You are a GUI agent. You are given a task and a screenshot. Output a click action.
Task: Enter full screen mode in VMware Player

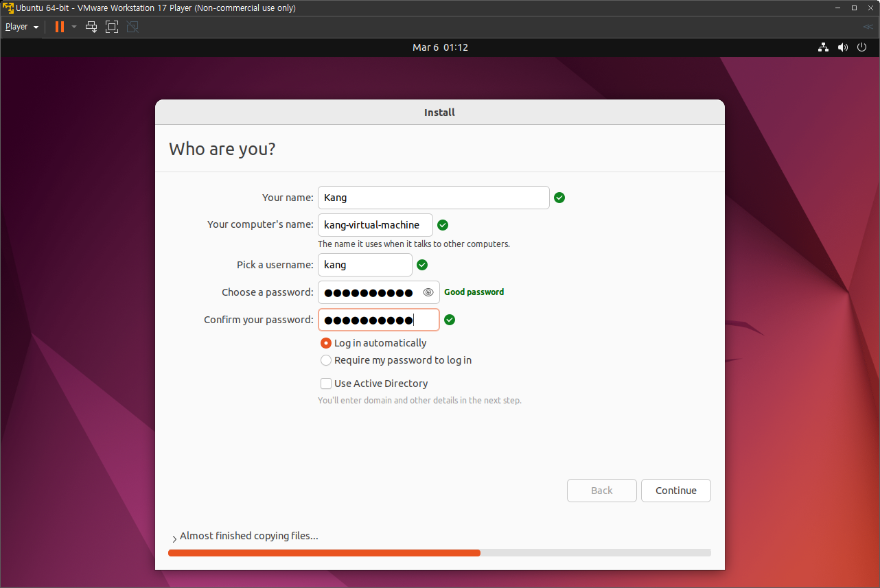tap(112, 27)
